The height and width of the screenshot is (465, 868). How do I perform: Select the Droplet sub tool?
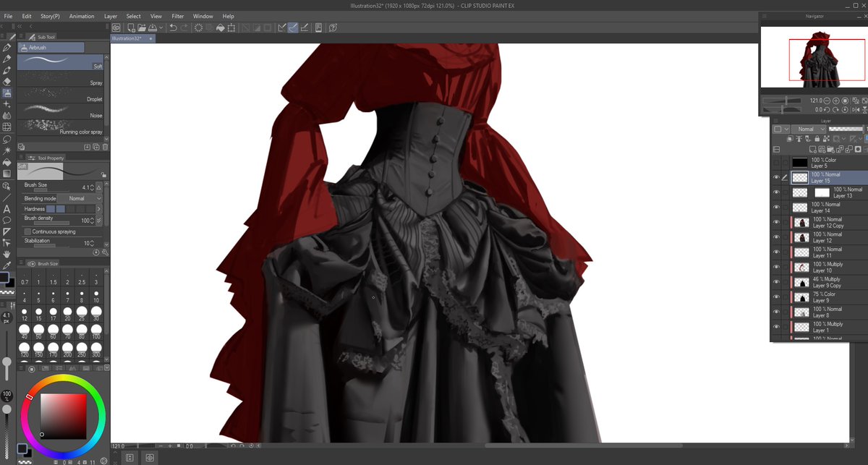point(61,95)
